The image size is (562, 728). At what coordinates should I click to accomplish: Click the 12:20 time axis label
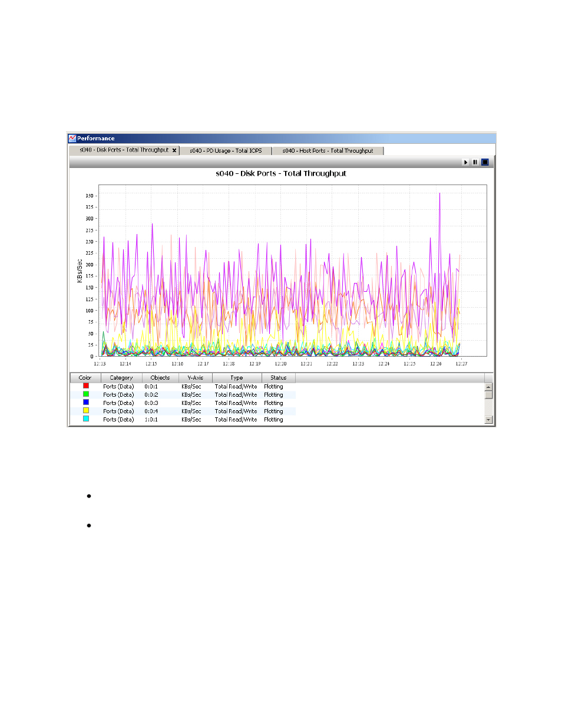click(x=280, y=364)
